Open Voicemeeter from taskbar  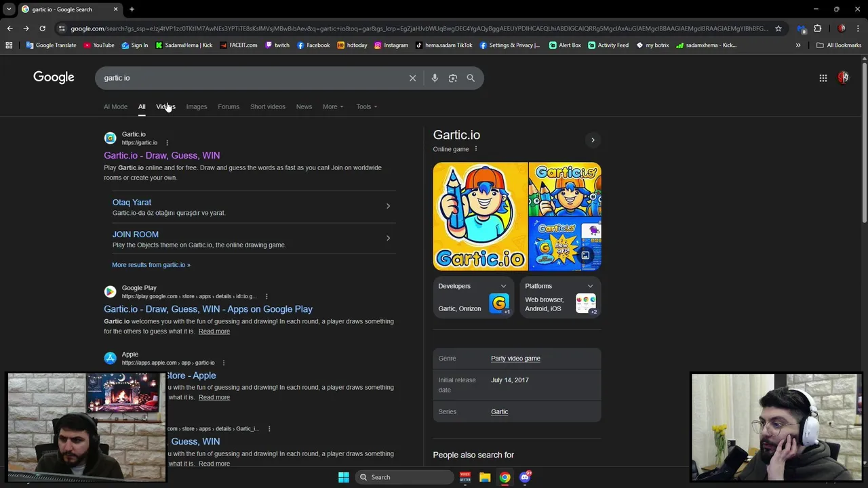465,477
